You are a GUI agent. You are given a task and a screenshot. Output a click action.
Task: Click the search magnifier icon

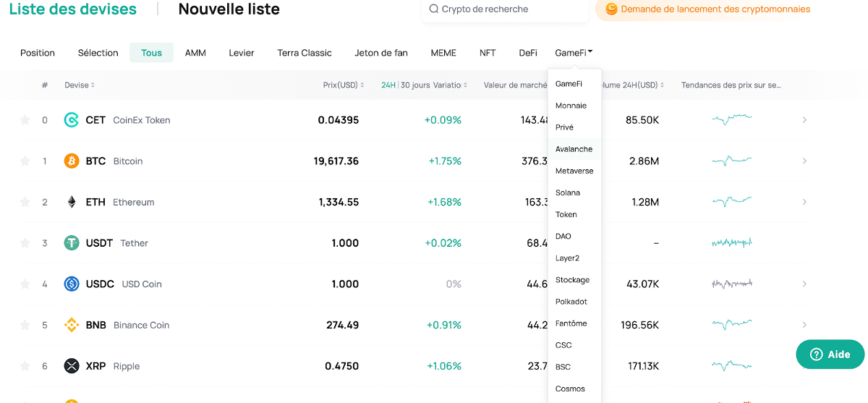(x=434, y=9)
